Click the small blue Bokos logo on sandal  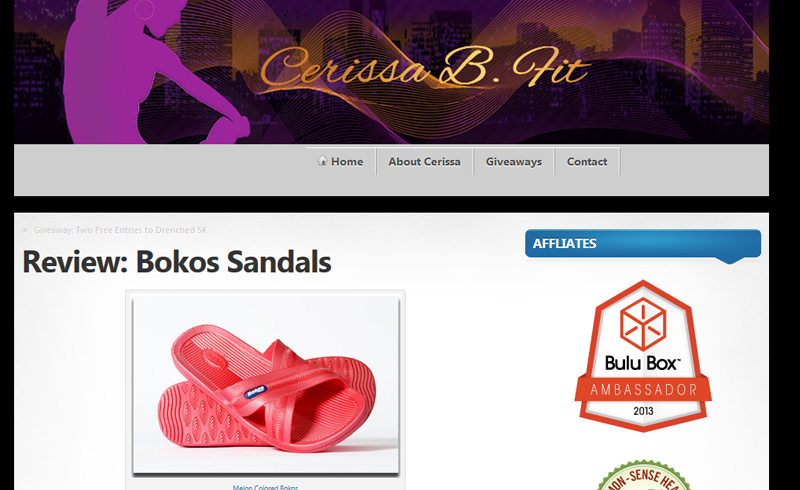(x=256, y=391)
